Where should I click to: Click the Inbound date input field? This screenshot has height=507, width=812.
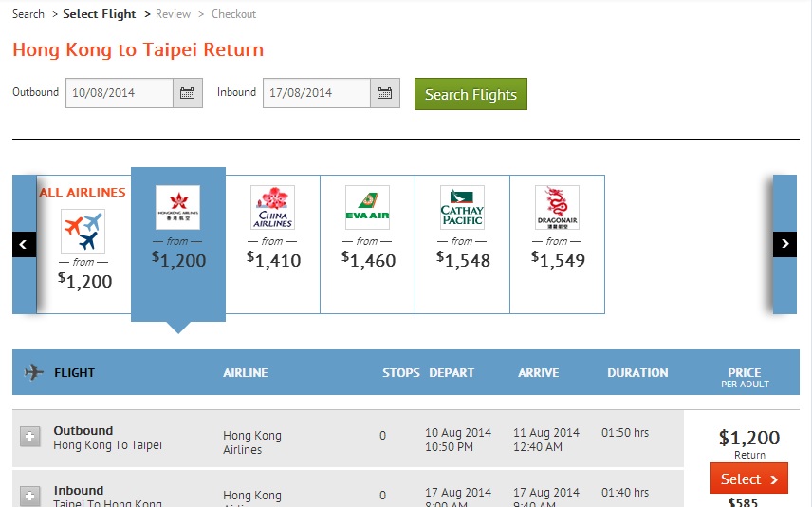click(x=316, y=93)
